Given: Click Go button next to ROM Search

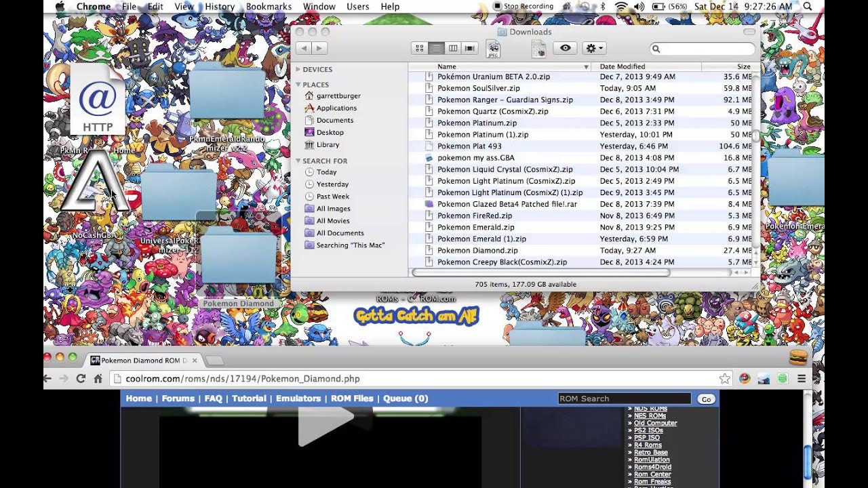Looking at the screenshot, I should tap(706, 399).
